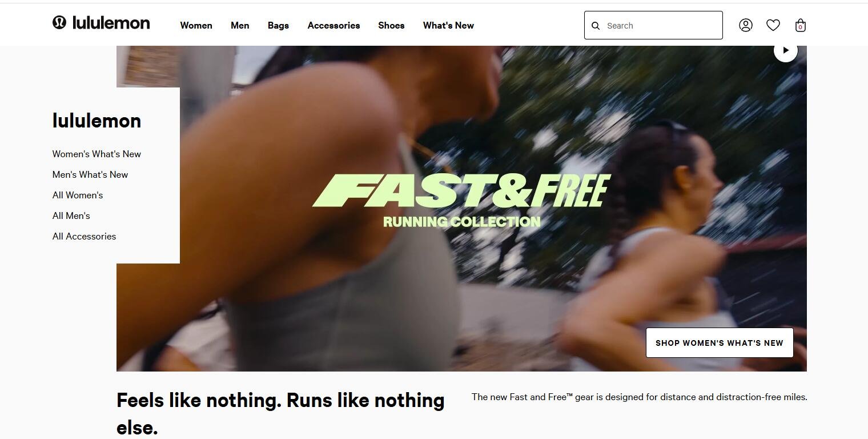Click the lululemon logo in the header

101,23
